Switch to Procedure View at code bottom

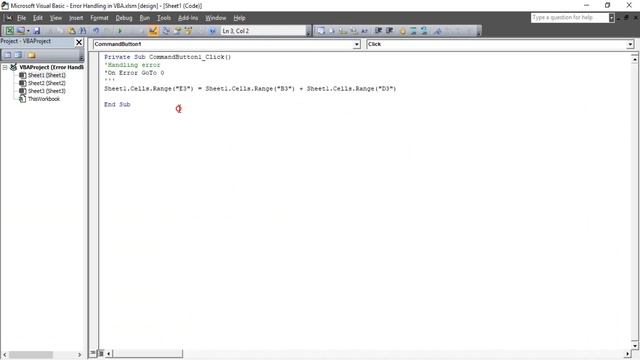click(93, 353)
